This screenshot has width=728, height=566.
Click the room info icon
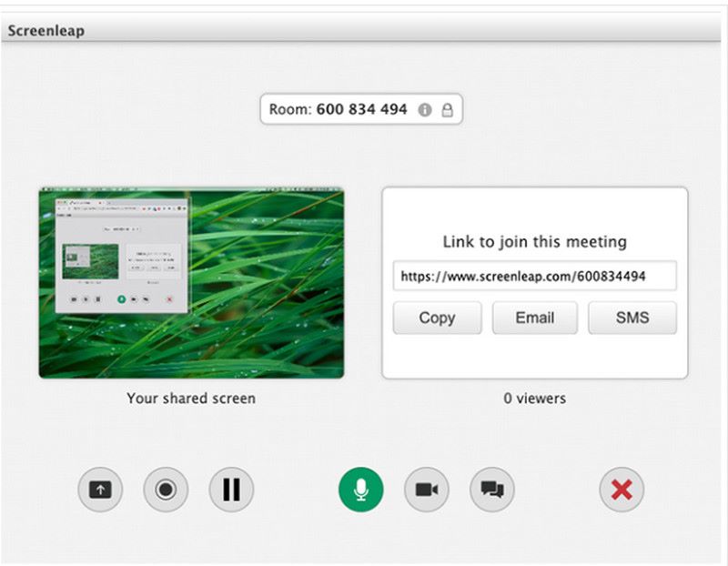pyautogui.click(x=425, y=110)
